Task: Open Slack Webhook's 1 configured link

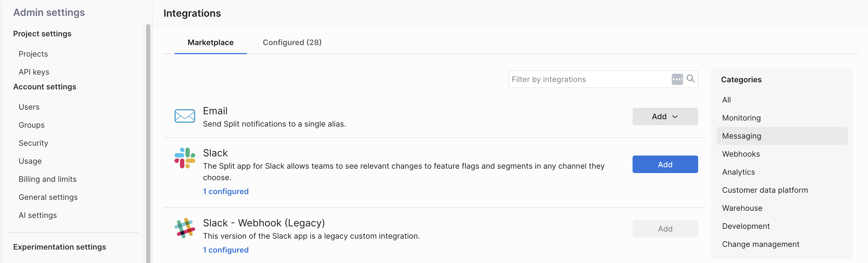Action: (x=225, y=250)
